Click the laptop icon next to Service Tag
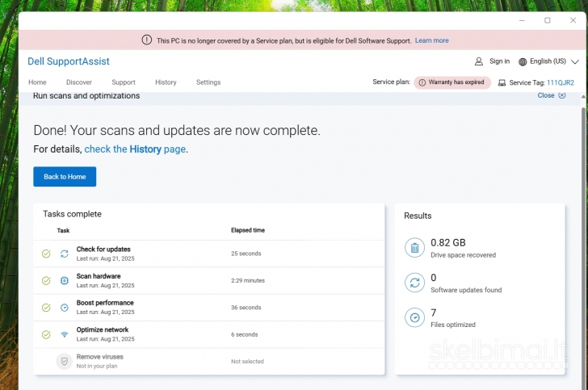588x390 pixels. [502, 82]
